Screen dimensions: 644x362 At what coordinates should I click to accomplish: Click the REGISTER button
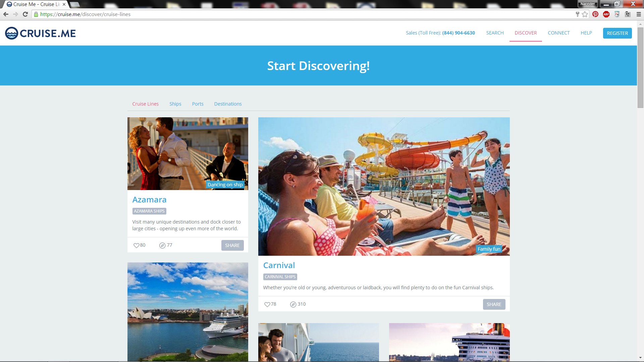point(617,33)
